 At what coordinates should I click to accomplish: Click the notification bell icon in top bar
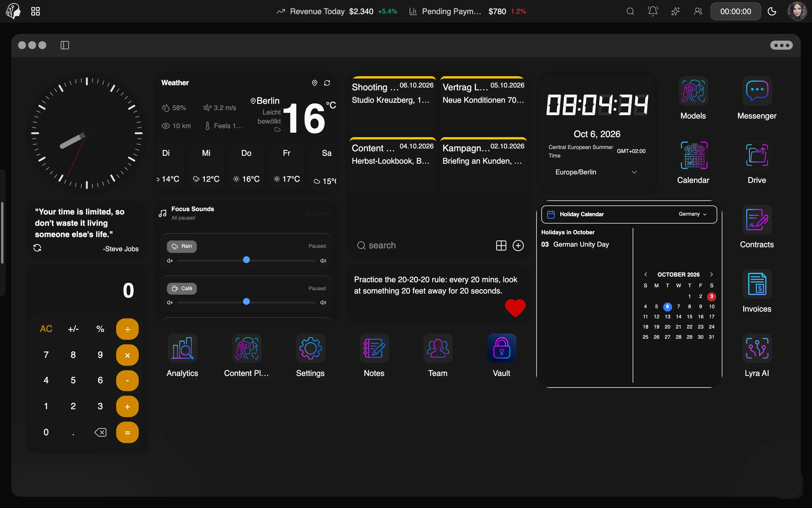click(x=653, y=11)
